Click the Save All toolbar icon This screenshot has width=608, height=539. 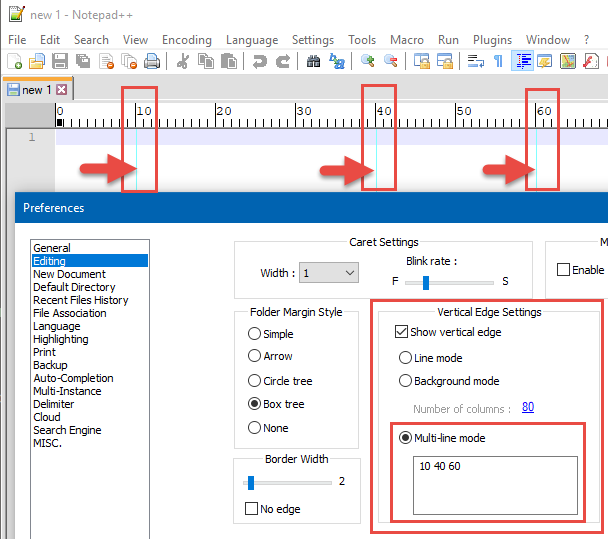(83, 61)
